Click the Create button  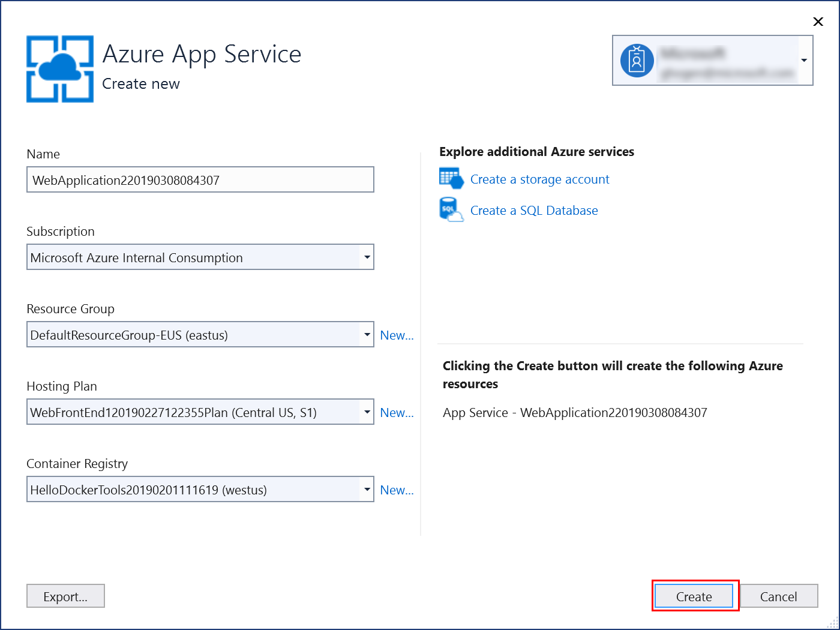pyautogui.click(x=694, y=596)
